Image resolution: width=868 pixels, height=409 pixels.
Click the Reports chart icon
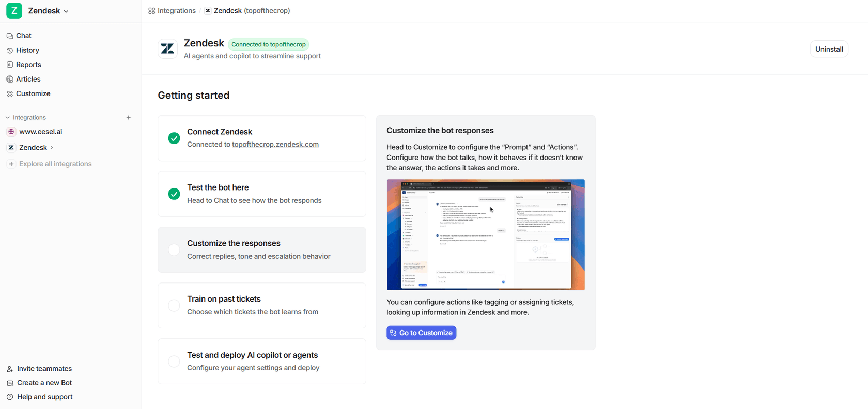click(x=10, y=65)
